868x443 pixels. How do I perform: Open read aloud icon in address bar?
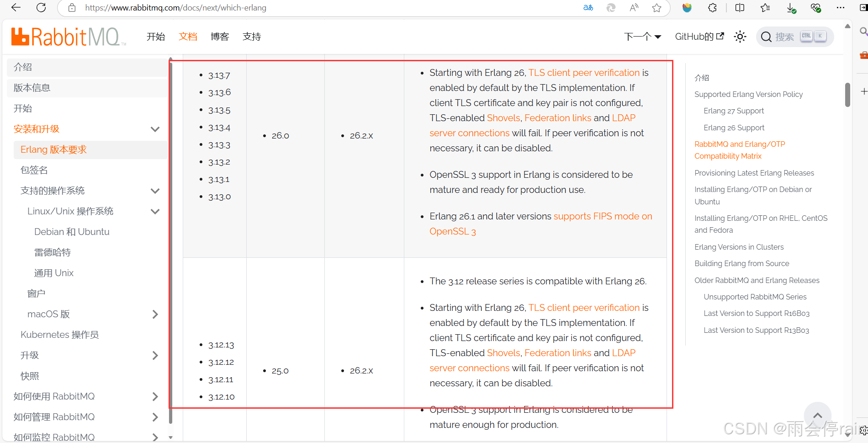pyautogui.click(x=634, y=8)
